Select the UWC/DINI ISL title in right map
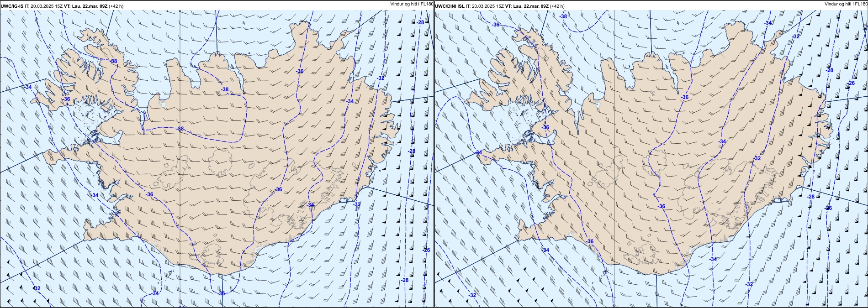The image size is (868, 308). [x=450, y=6]
